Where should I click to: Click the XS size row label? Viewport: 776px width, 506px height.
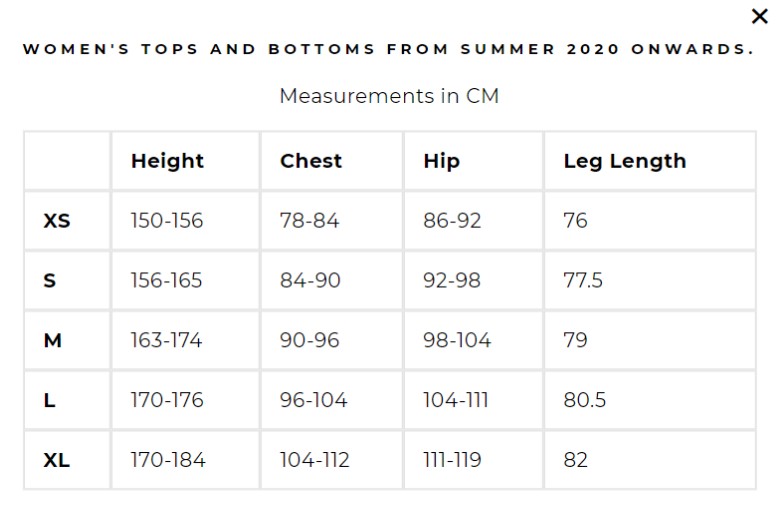pos(57,221)
